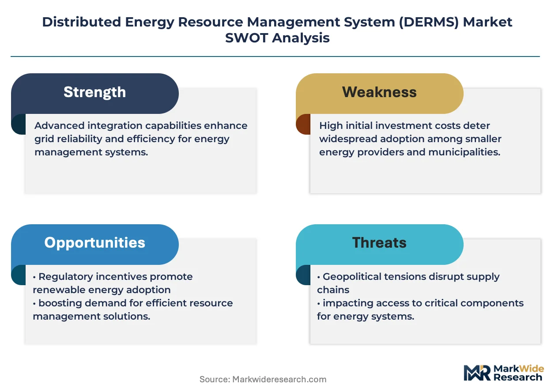Screen dimensions: 555x392
Task: Click text 'boosting demand for efficient resource'
Action: click(x=136, y=303)
